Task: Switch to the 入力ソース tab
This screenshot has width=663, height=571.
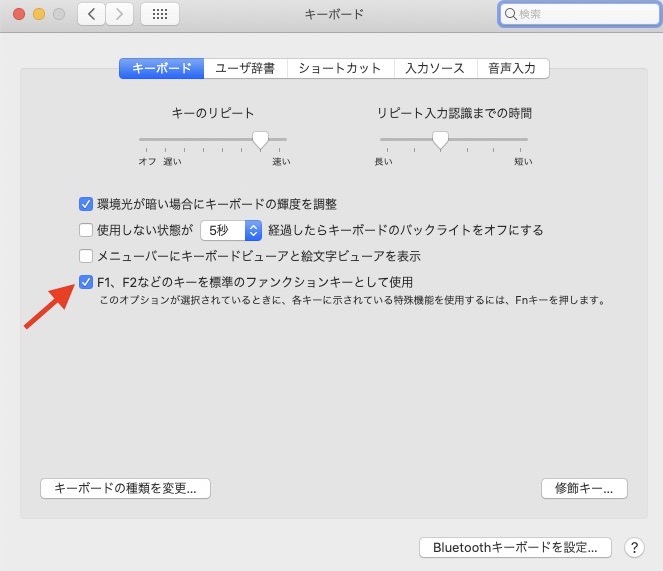Action: (x=435, y=68)
